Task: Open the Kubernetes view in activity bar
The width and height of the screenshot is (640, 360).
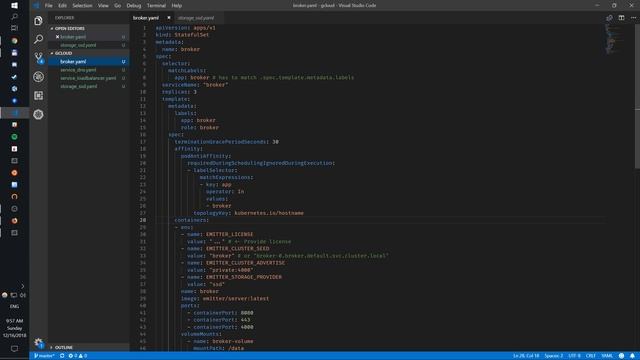Action: (38, 114)
